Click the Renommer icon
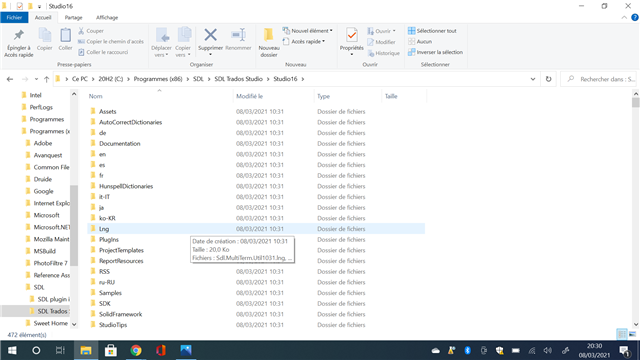 tap(238, 35)
